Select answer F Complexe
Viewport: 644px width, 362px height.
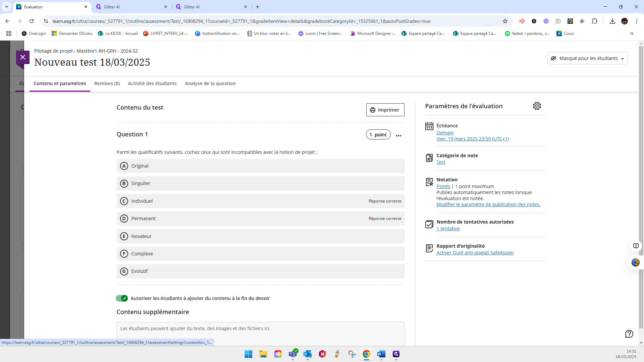(x=260, y=254)
